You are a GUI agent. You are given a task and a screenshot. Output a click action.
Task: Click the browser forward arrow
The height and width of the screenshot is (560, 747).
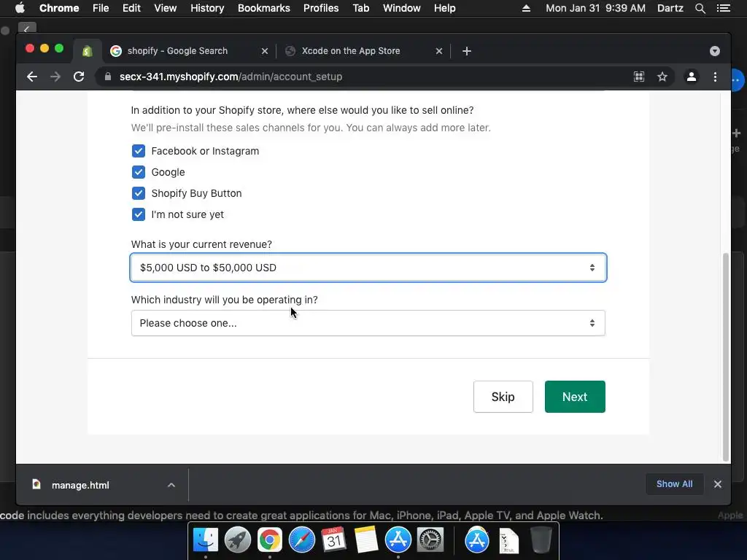pyautogui.click(x=55, y=77)
